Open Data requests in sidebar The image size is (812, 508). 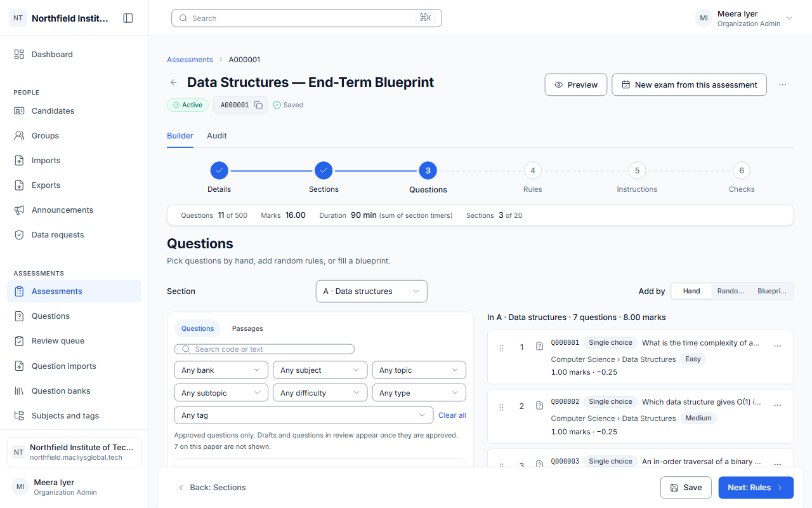tap(74, 235)
